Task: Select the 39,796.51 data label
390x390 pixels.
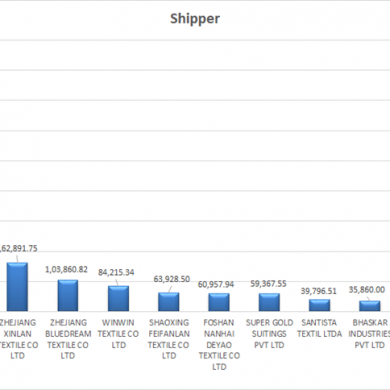Action: [319, 291]
